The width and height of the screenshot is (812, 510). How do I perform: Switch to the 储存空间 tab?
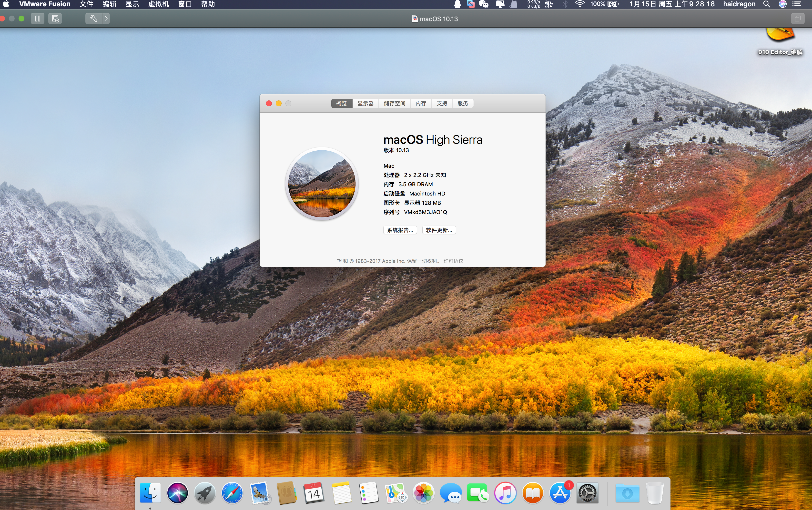tap(395, 103)
